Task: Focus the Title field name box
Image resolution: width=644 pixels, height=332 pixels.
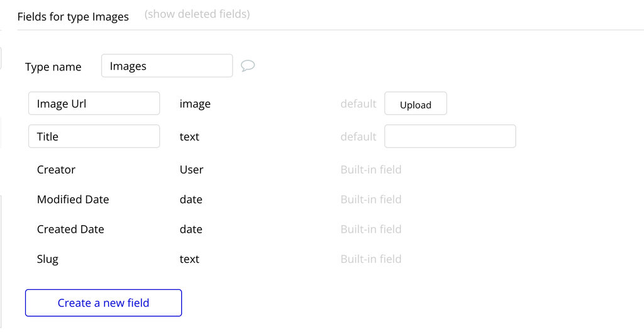Action: pos(94,136)
